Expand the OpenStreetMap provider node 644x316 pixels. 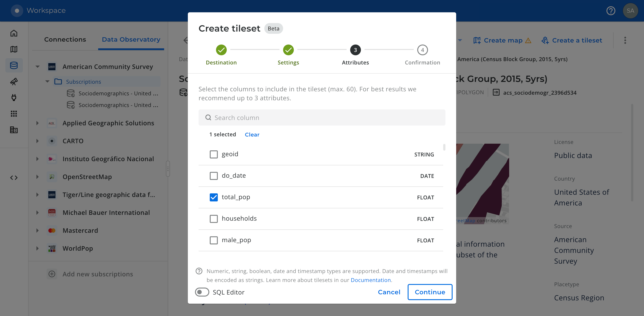coord(38,177)
